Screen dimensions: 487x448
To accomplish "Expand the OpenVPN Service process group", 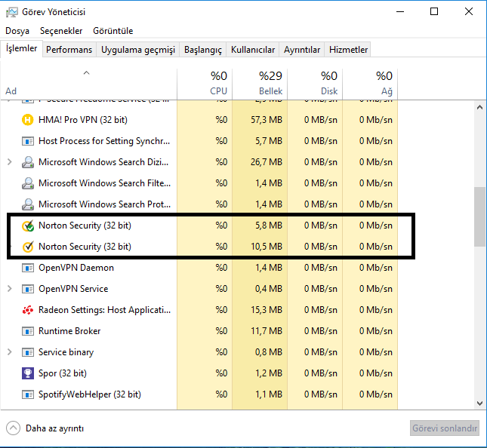I will (9, 289).
